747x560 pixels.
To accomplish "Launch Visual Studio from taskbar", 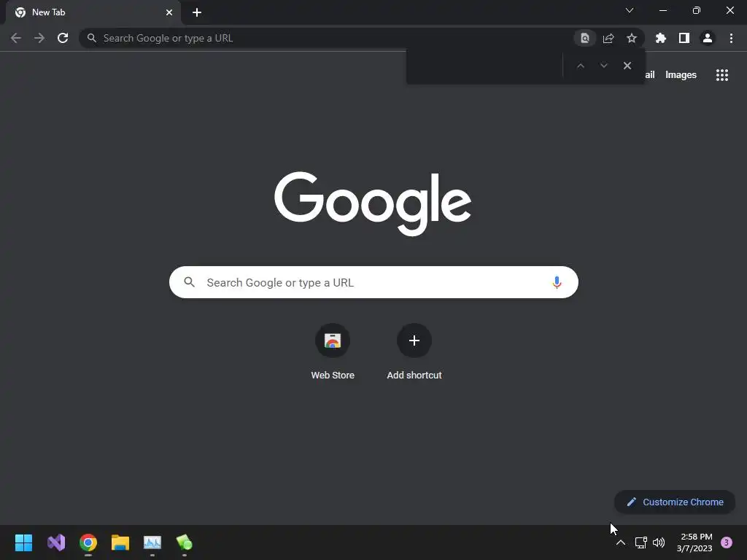I will click(56, 542).
